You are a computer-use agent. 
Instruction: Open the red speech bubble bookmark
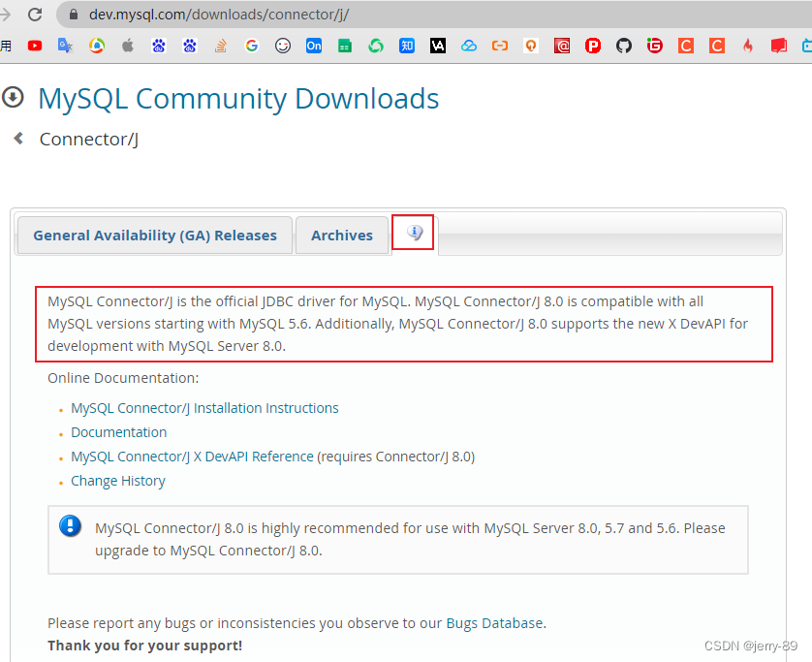coord(779,47)
